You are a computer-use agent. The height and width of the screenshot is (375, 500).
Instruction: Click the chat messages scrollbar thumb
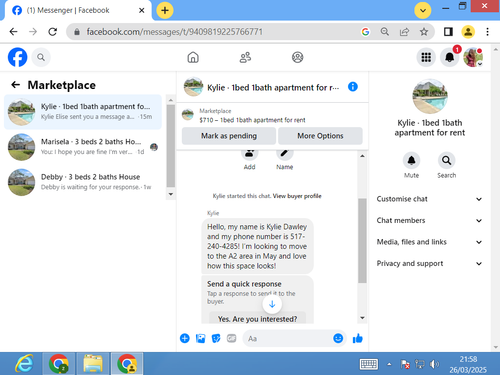(x=362, y=241)
